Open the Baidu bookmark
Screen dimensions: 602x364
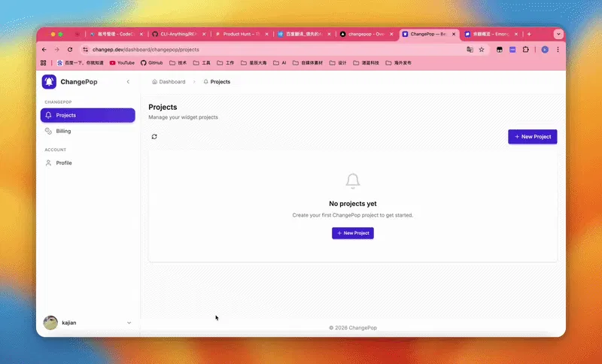click(x=81, y=63)
